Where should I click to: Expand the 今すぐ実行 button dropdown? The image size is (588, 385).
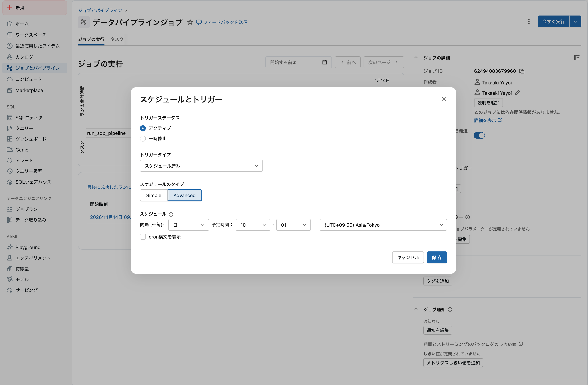(575, 21)
